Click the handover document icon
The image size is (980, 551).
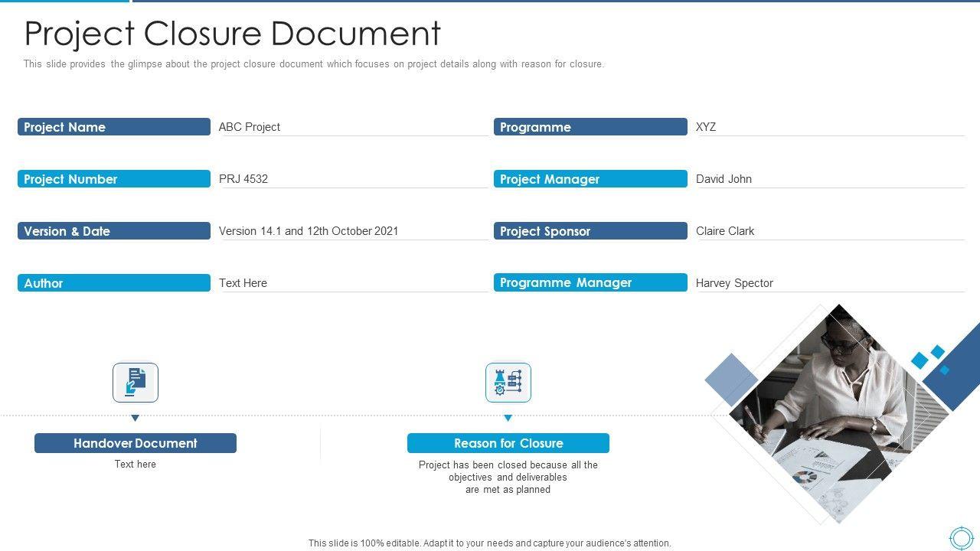136,383
